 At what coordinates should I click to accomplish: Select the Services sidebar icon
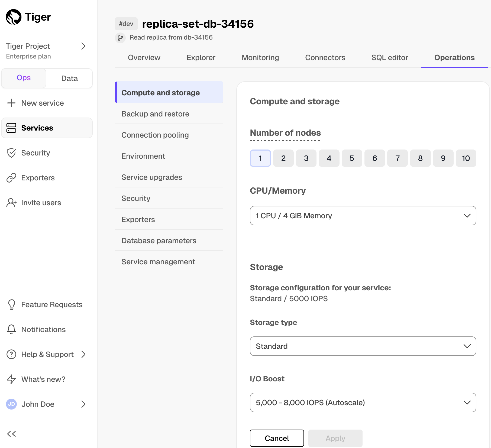11,128
